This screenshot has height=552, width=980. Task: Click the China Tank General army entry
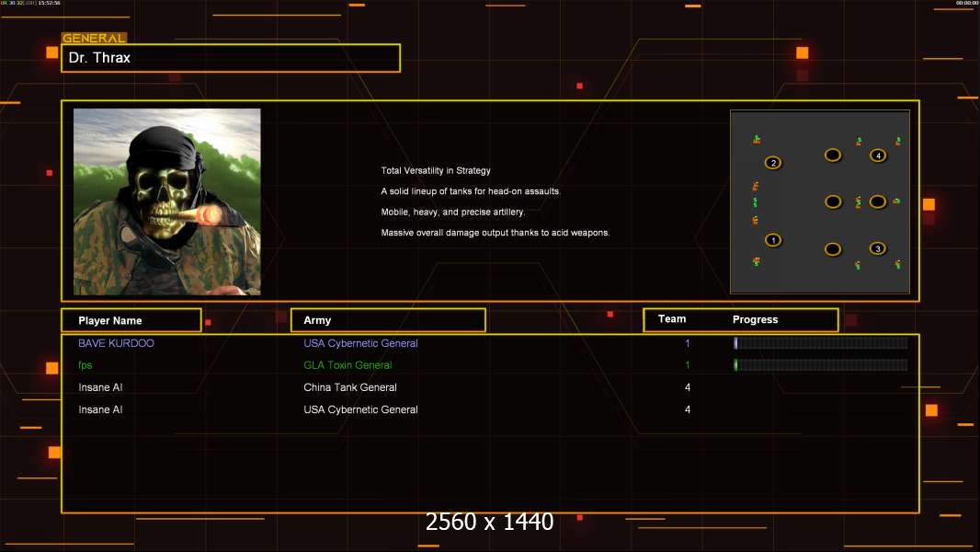click(x=350, y=387)
